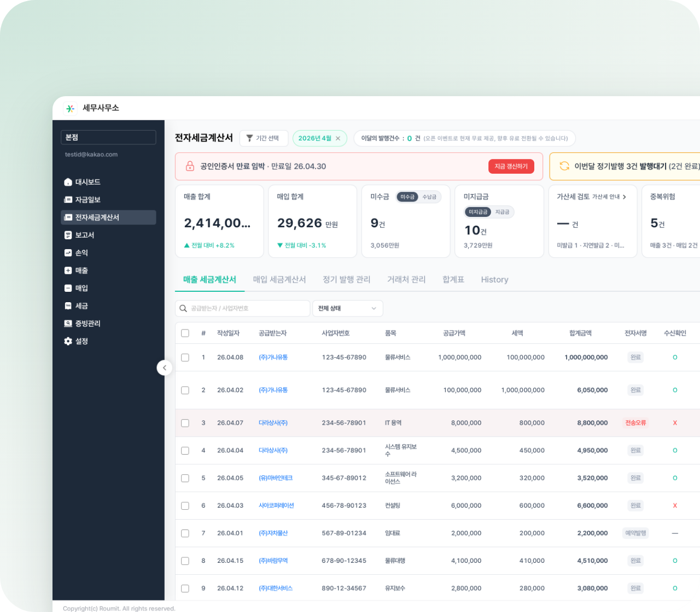The image size is (700, 612).
Task: Open 다라상사(주) link in row 3
Action: point(273,423)
